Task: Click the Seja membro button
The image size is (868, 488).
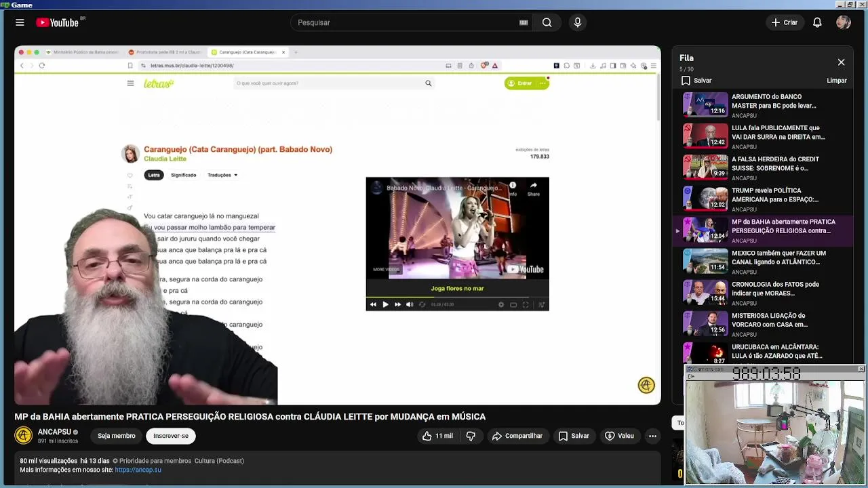Action: pos(116,436)
